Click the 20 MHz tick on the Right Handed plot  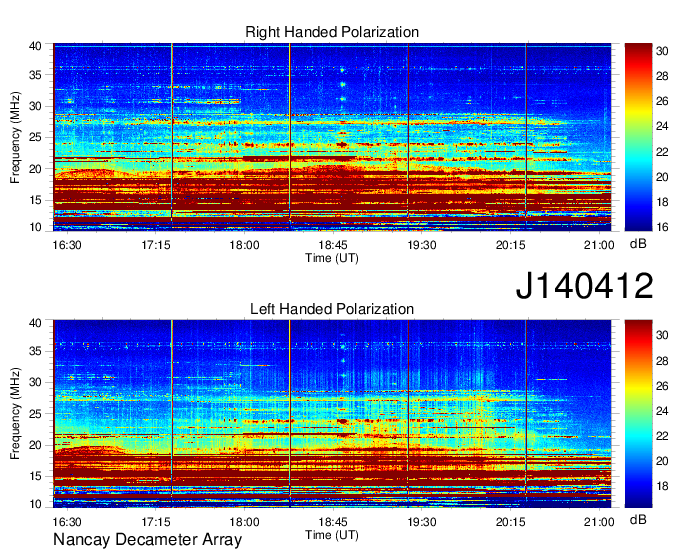(35, 169)
